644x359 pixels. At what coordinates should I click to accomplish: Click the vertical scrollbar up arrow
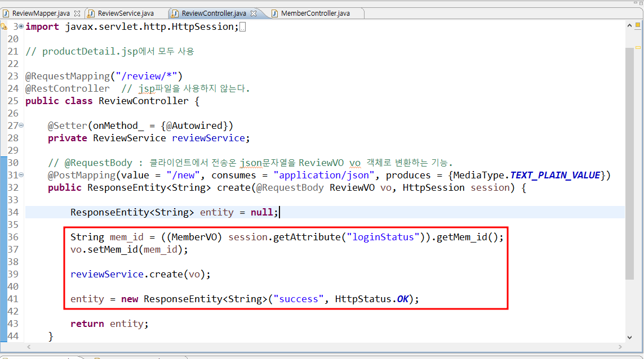[629, 25]
